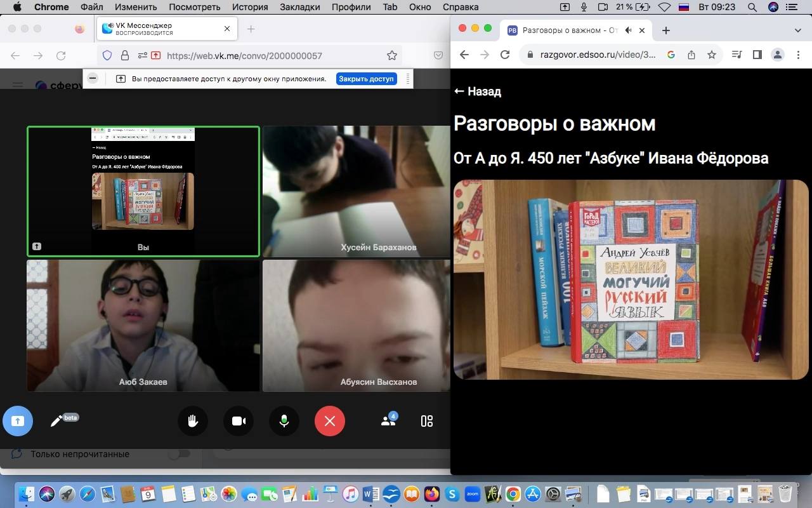Toggle "Только непрочитанные" switch

tap(179, 454)
